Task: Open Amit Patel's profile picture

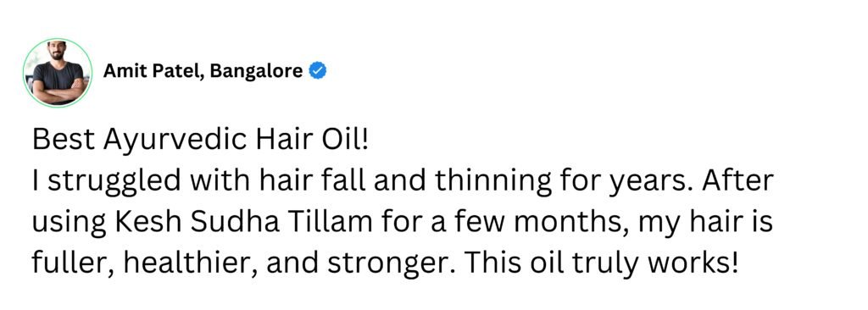Action: pos(57,73)
